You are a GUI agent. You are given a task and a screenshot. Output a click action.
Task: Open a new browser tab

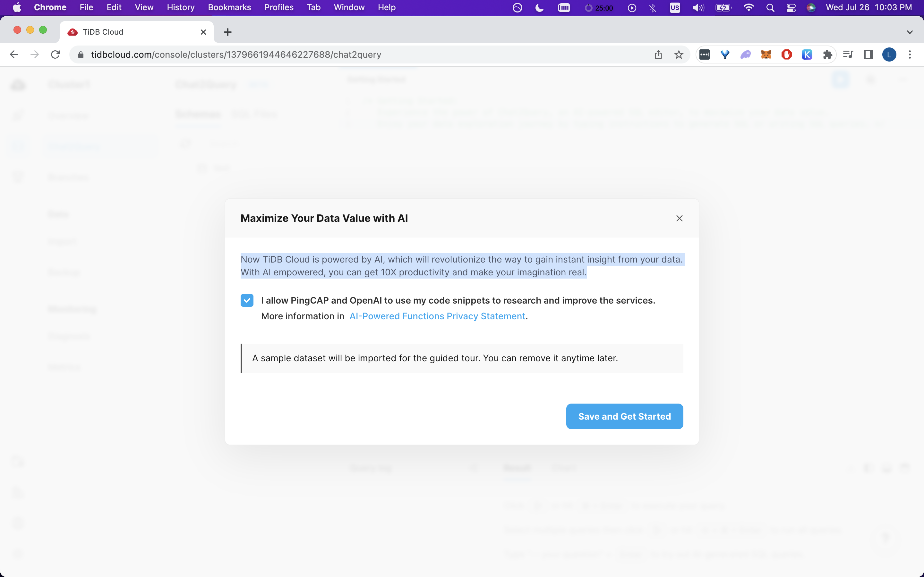[x=227, y=32]
